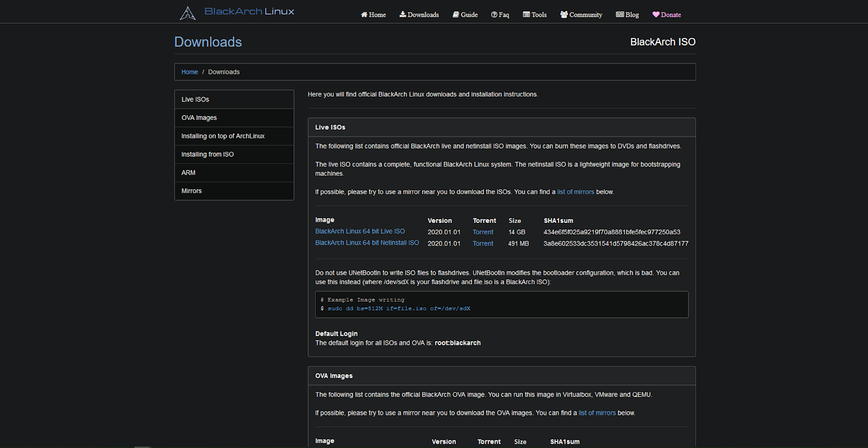Click Torrent link for Live ISO
The image size is (868, 448).
pyautogui.click(x=483, y=232)
